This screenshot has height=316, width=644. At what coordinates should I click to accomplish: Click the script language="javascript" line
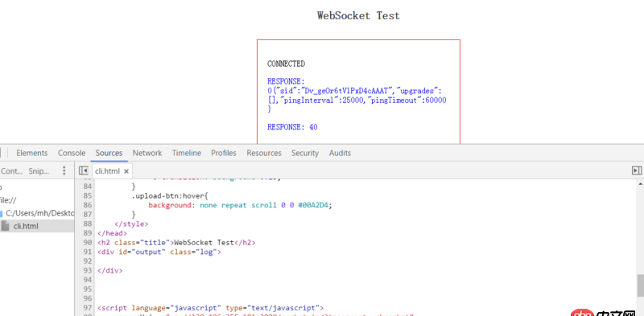click(211, 308)
